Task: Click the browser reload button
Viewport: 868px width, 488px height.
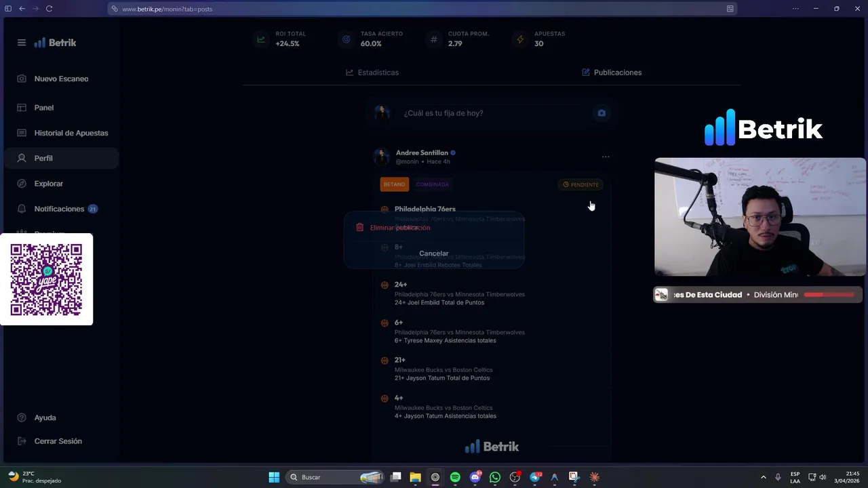Action: pyautogui.click(x=50, y=9)
